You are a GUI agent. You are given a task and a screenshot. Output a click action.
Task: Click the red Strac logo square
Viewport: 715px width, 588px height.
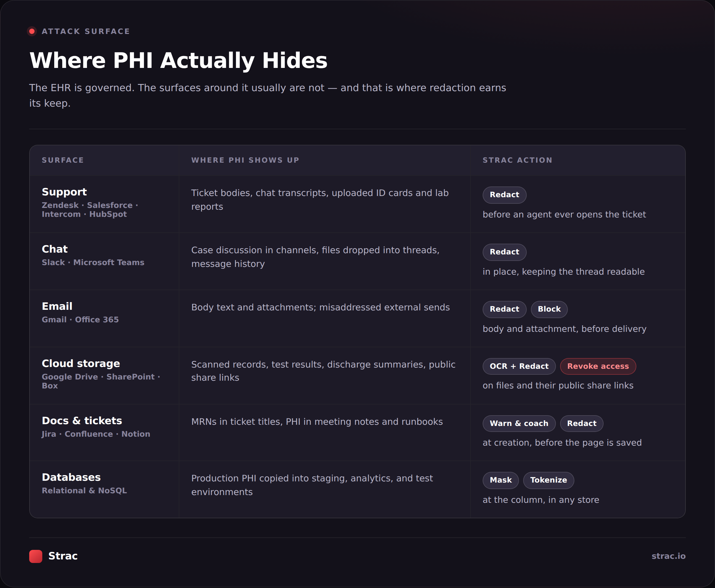click(35, 556)
